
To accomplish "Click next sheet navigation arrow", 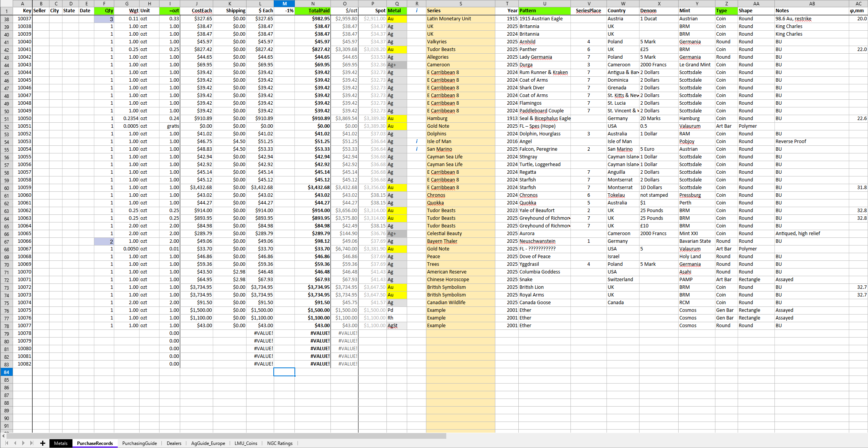I will 23,443.
